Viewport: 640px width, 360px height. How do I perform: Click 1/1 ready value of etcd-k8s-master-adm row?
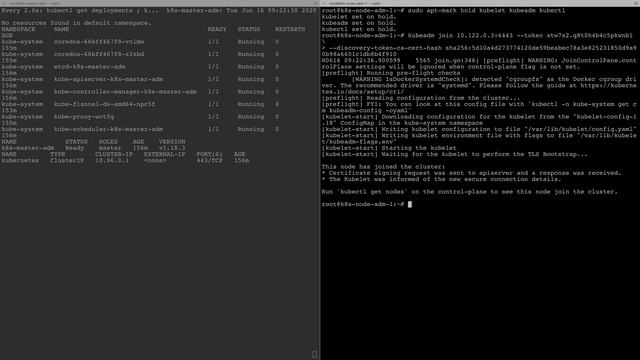[213, 67]
